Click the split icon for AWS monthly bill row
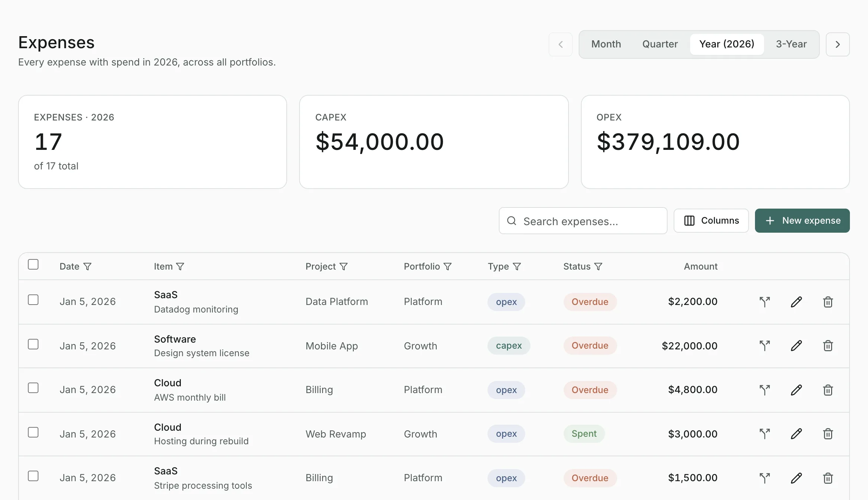Image resolution: width=868 pixels, height=500 pixels. 764,390
